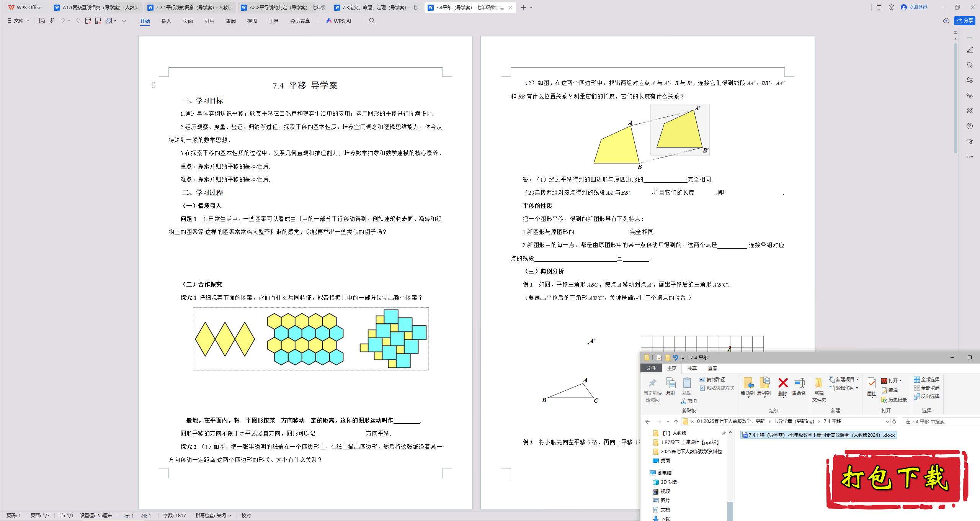This screenshot has width=980, height=521.
Task: Click 字数: 1817 in status bar
Action: (175, 516)
